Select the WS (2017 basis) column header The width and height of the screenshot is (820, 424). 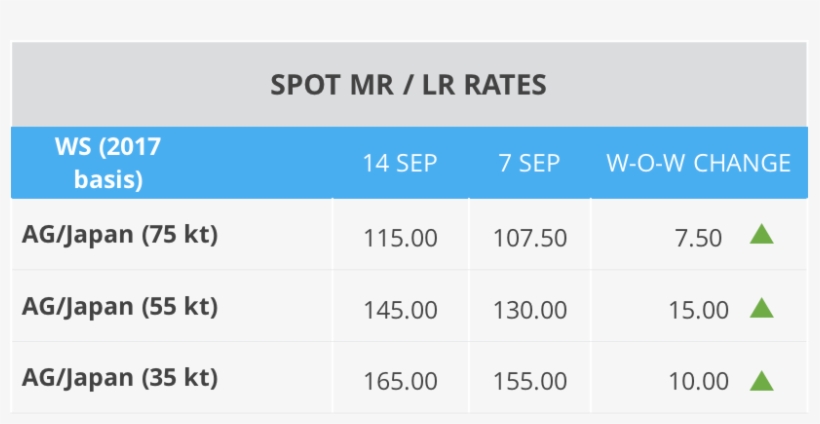click(108, 163)
